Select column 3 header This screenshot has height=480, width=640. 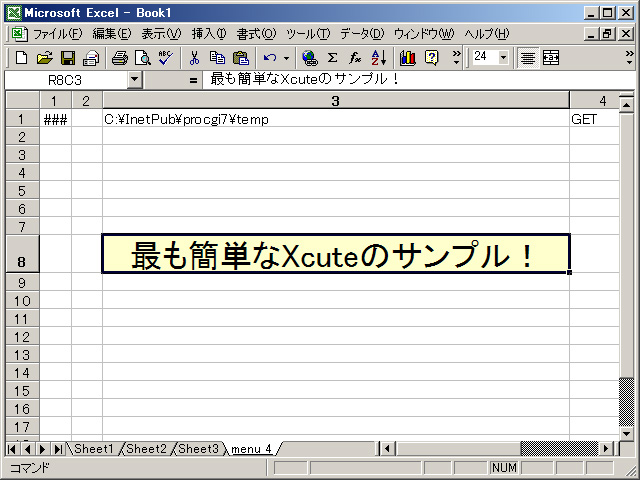click(336, 100)
